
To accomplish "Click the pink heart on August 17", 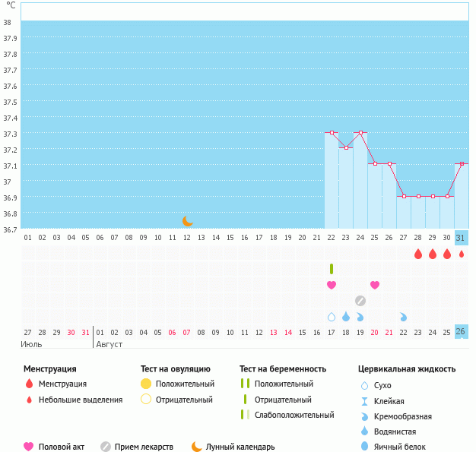I will pos(332,285).
